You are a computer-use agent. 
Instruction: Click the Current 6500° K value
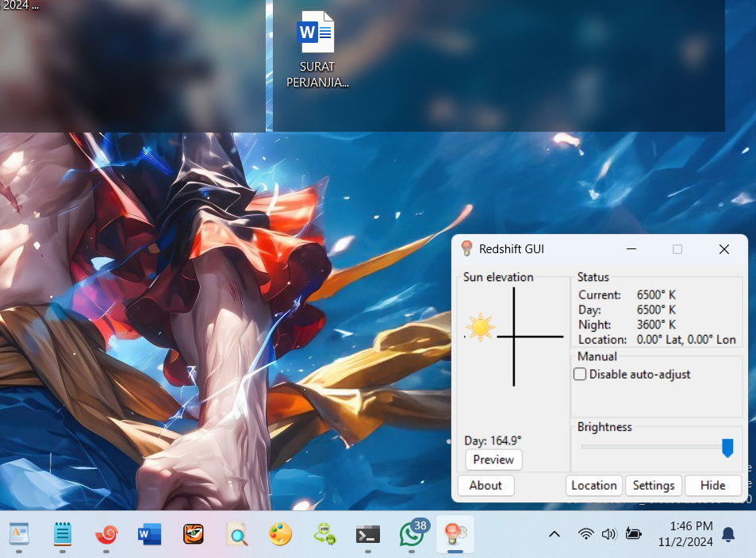(656, 294)
